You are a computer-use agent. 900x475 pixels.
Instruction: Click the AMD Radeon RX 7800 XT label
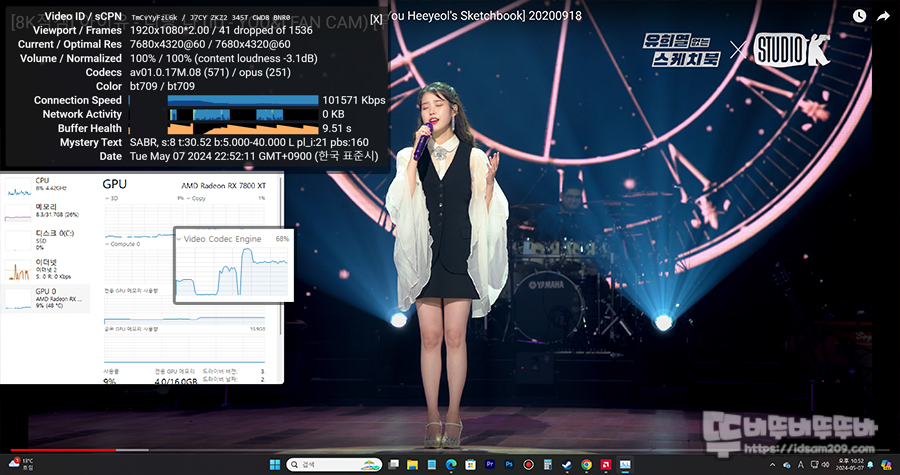pos(224,185)
